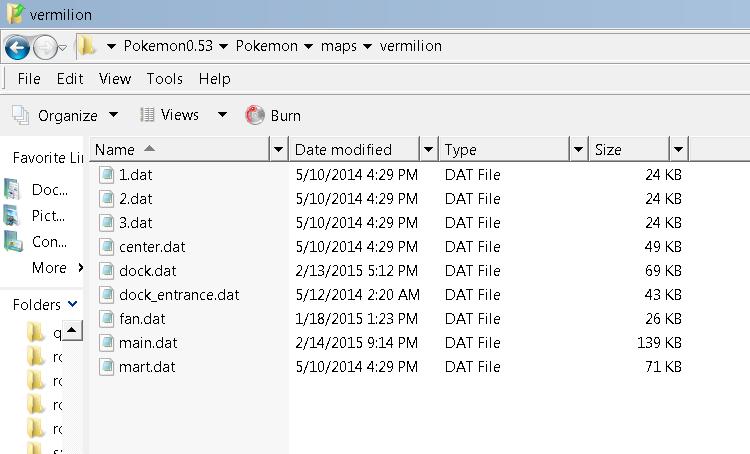This screenshot has width=750, height=454.
Task: Click the folder icon in address bar
Action: pyautogui.click(x=88, y=46)
